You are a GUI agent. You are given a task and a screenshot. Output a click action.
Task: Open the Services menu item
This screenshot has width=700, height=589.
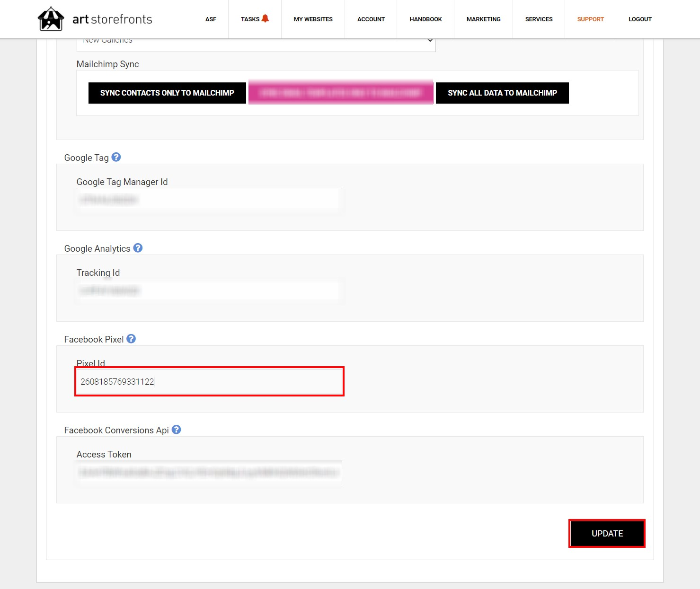(539, 19)
